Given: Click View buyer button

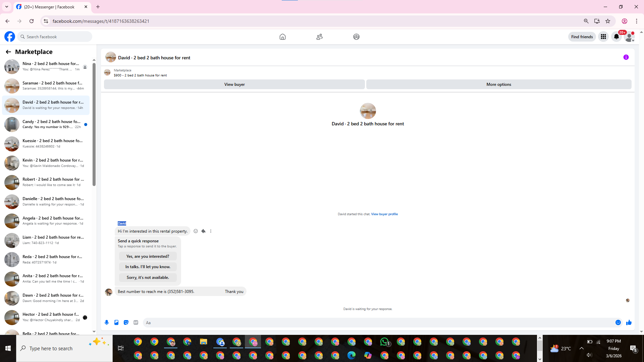Looking at the screenshot, I should pyautogui.click(x=234, y=84).
